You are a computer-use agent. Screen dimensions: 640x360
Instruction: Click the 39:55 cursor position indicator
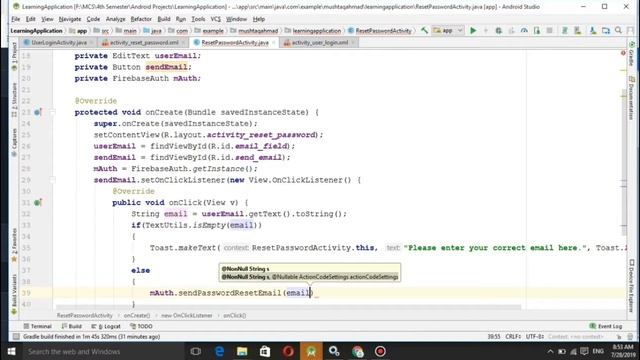[493, 337]
